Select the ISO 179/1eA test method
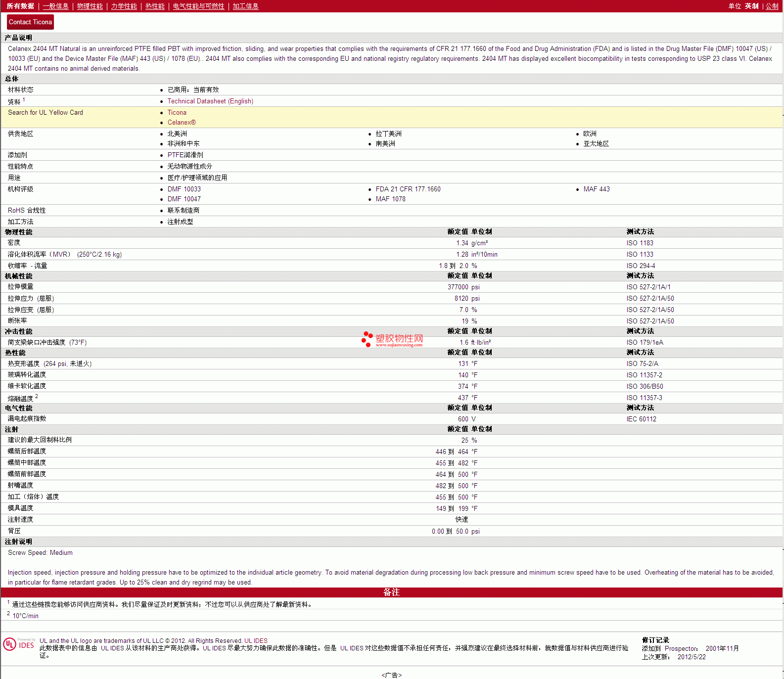 (x=645, y=342)
